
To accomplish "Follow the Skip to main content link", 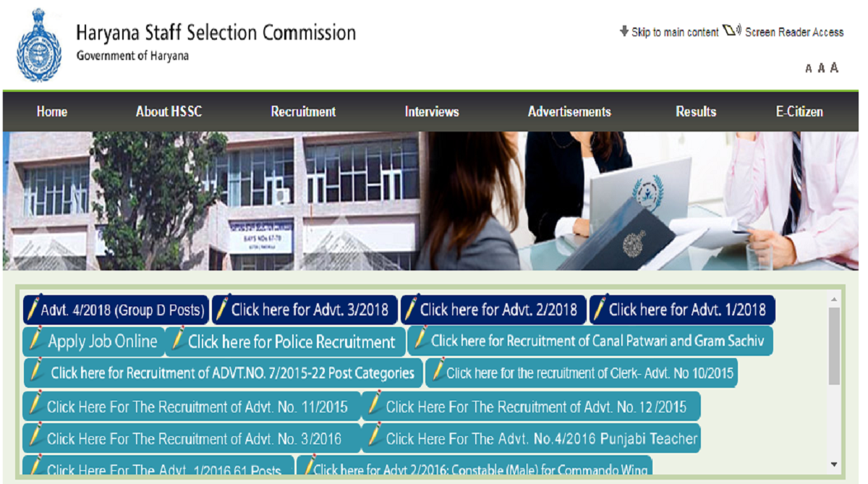I will 675,32.
